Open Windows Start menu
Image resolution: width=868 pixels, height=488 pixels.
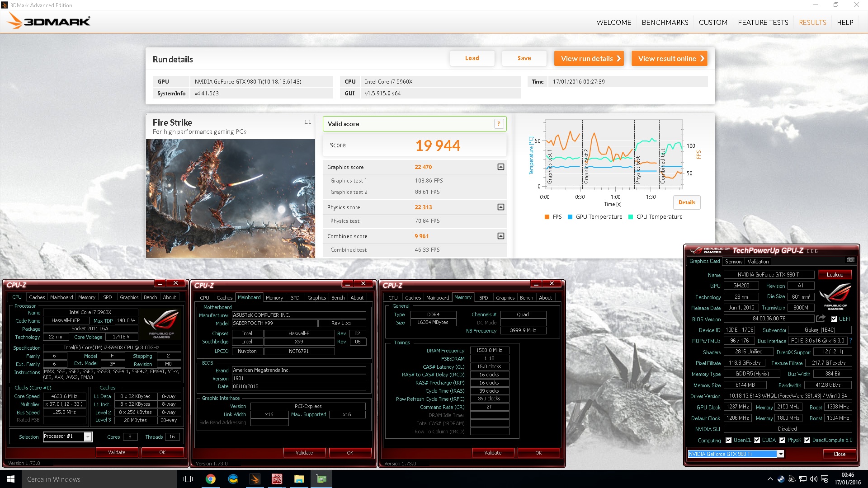11,479
